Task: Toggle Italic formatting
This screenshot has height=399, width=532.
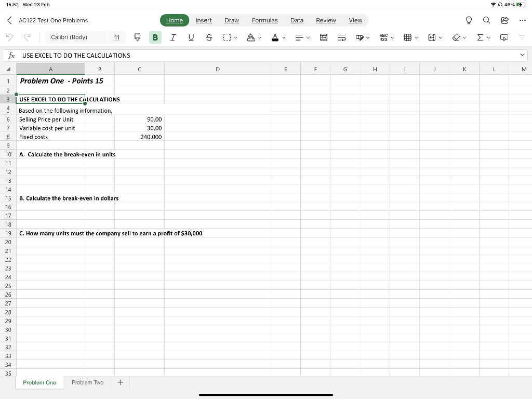Action: tap(173, 37)
